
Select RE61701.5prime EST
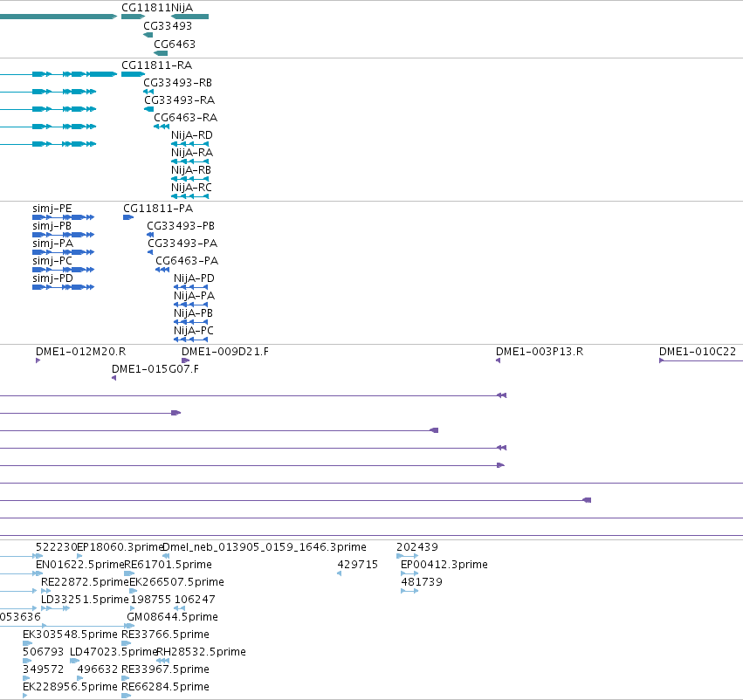click(168, 565)
